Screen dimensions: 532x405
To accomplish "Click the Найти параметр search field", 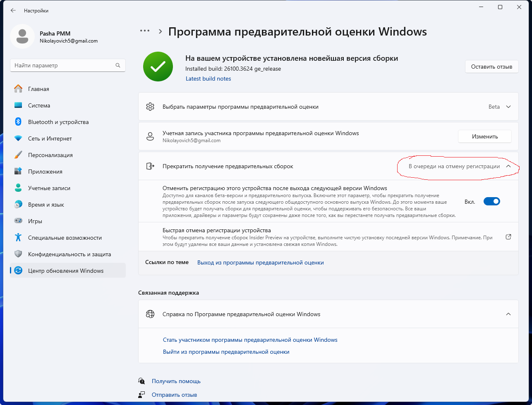I will coord(62,65).
